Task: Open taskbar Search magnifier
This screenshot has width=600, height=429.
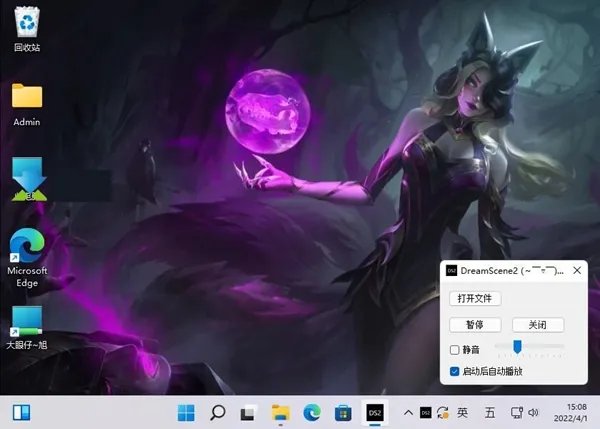Action: point(217,411)
